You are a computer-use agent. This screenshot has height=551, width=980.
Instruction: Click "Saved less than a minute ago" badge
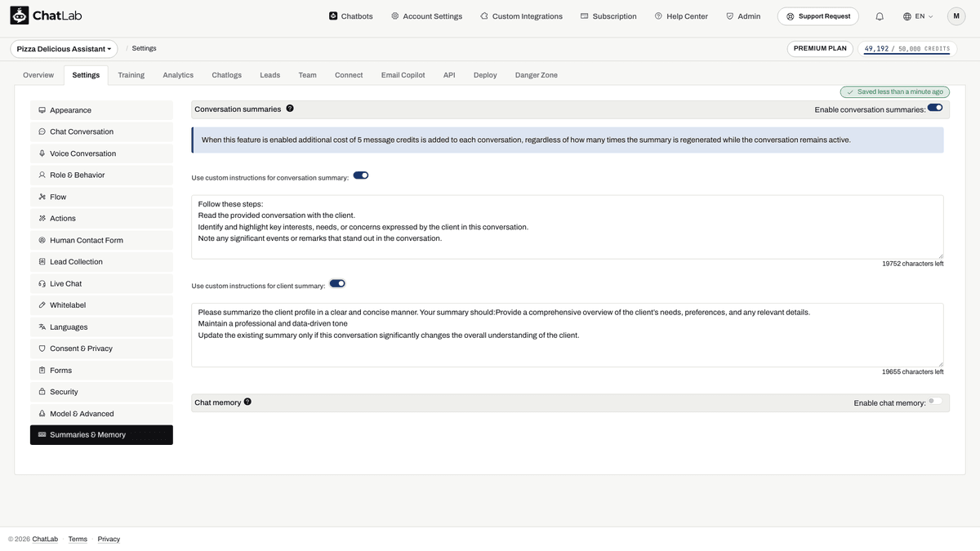click(895, 92)
